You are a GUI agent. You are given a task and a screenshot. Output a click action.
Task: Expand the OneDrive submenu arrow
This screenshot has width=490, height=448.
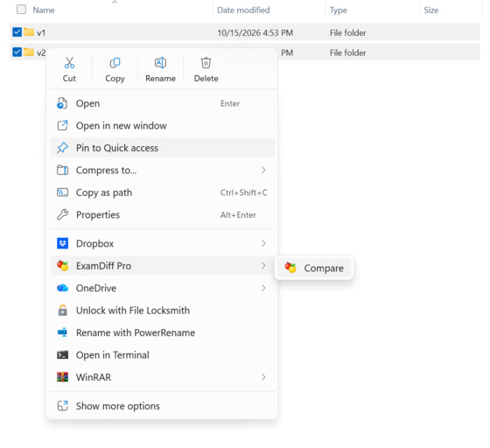point(263,288)
